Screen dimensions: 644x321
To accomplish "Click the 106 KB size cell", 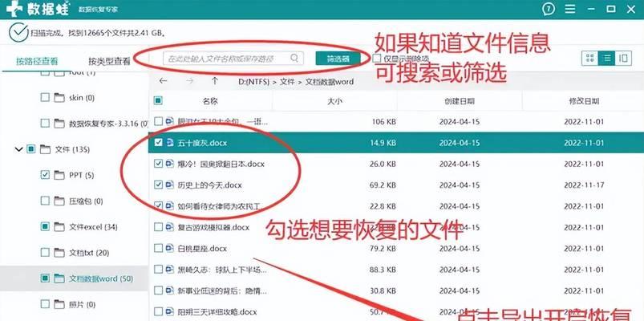I will click(384, 122).
